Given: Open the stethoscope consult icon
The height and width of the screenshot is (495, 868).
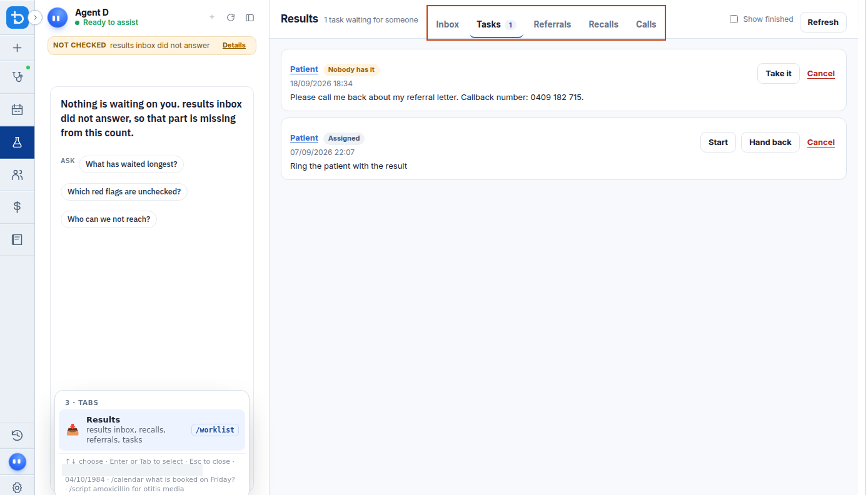Looking at the screenshot, I should (x=17, y=77).
